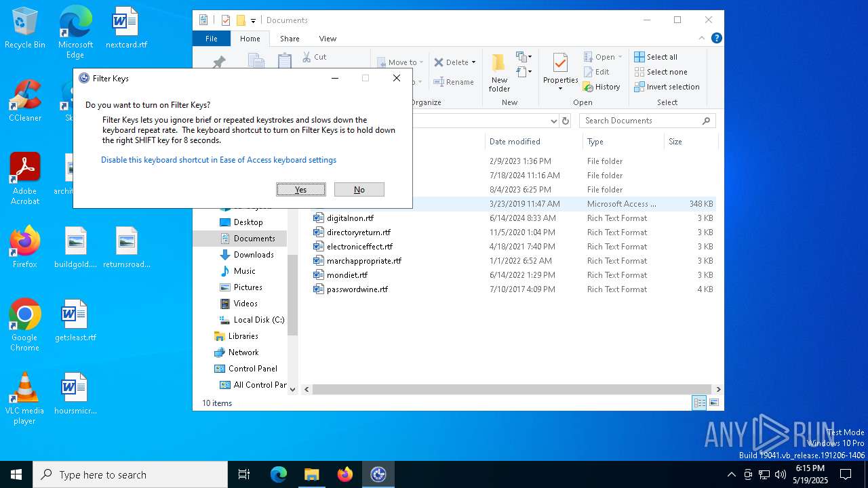Refresh the Documents folder

(566, 121)
